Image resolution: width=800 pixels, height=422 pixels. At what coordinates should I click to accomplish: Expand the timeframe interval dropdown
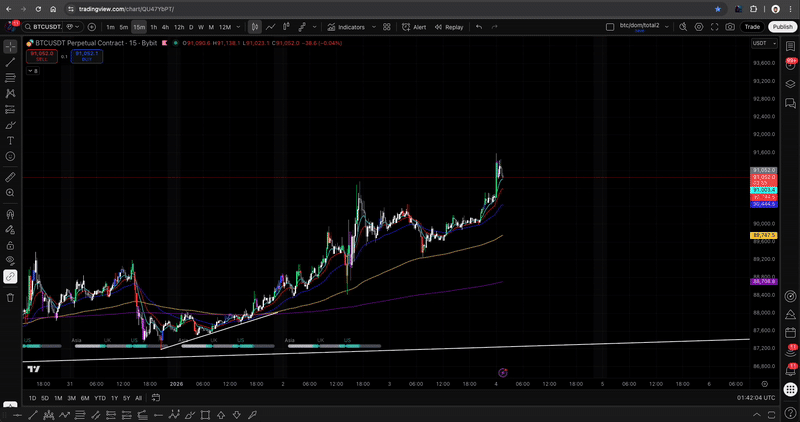click(238, 27)
